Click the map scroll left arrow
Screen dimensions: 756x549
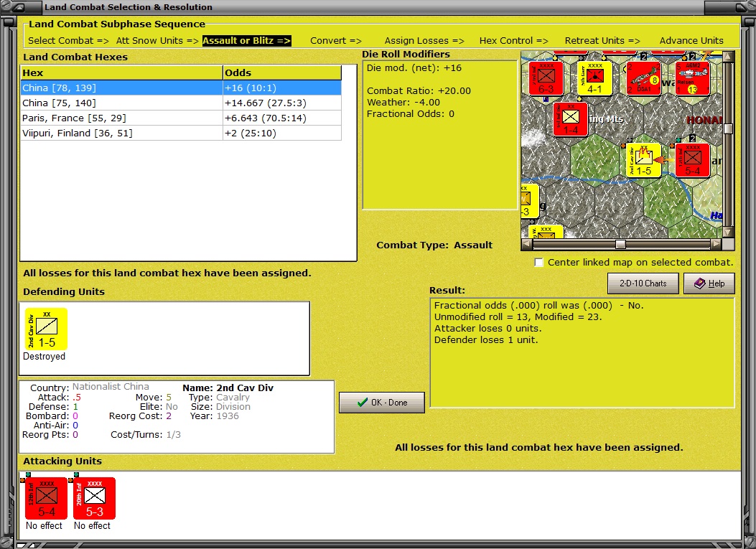(x=526, y=245)
